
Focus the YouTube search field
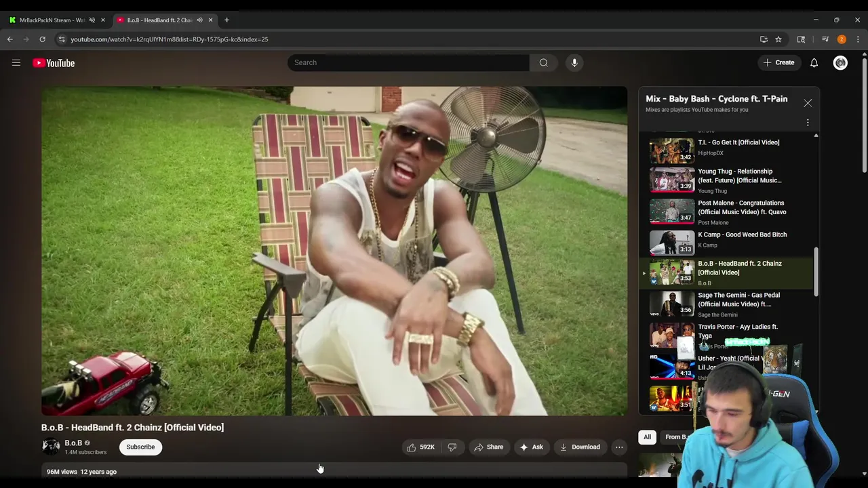408,62
